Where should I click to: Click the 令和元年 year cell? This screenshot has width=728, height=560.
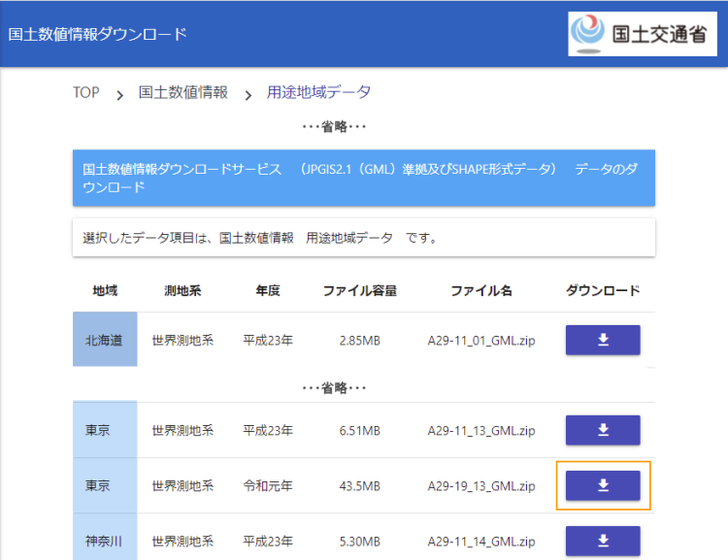(x=268, y=486)
